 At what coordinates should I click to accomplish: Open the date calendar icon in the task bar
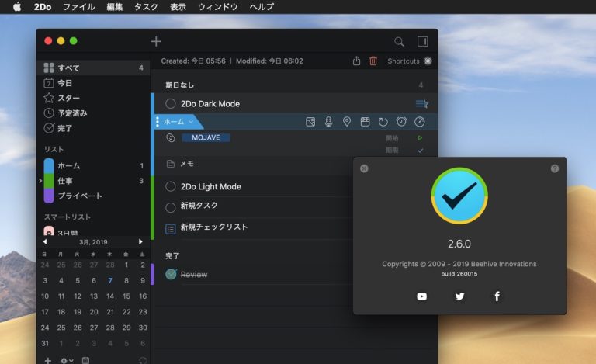pos(365,122)
